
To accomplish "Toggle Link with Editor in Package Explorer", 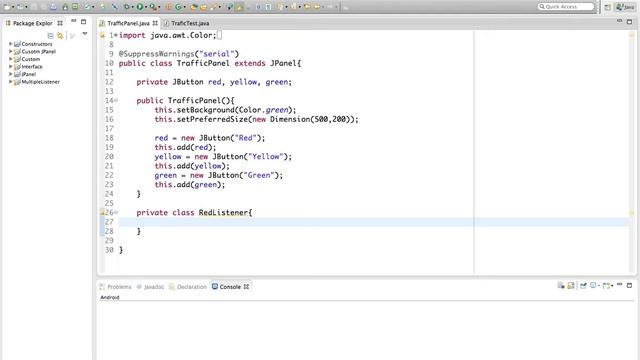I will click(x=60, y=36).
